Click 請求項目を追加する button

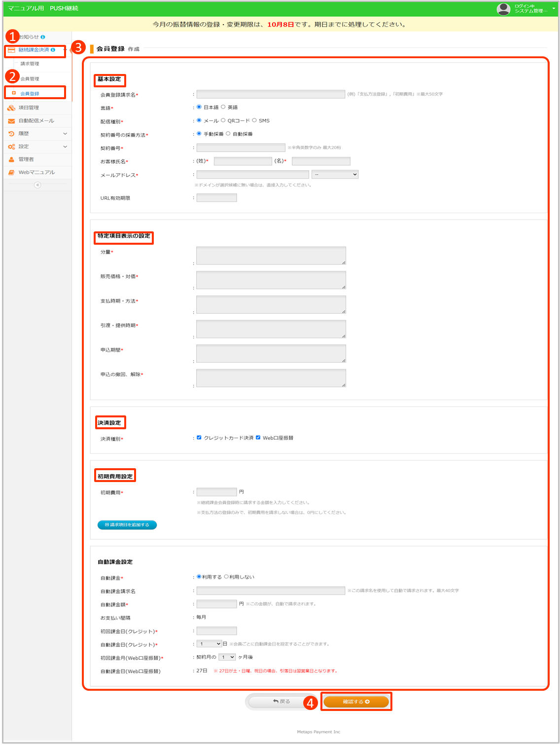[127, 525]
